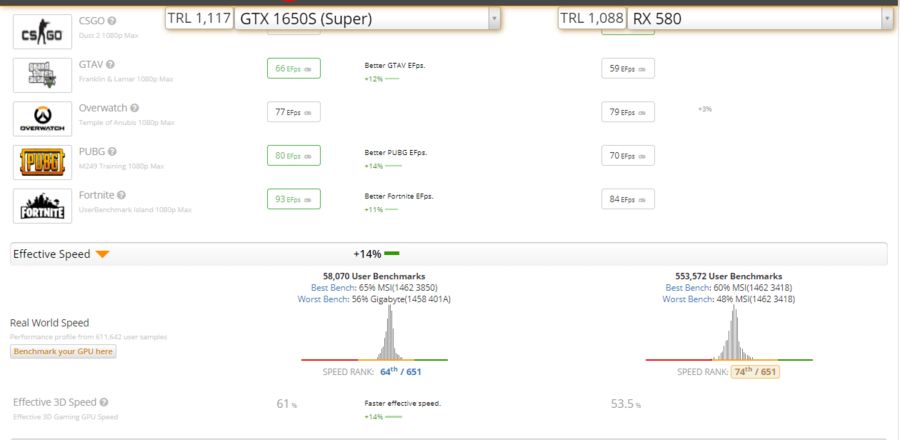Click the help icon beside Effective 3D Speed
The image size is (900, 440).
point(104,403)
